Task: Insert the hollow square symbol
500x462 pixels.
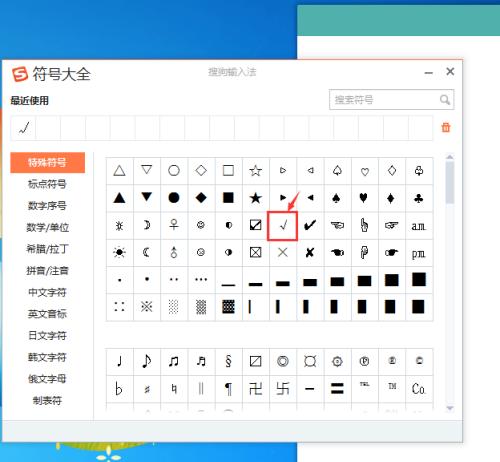Action: coord(228,171)
